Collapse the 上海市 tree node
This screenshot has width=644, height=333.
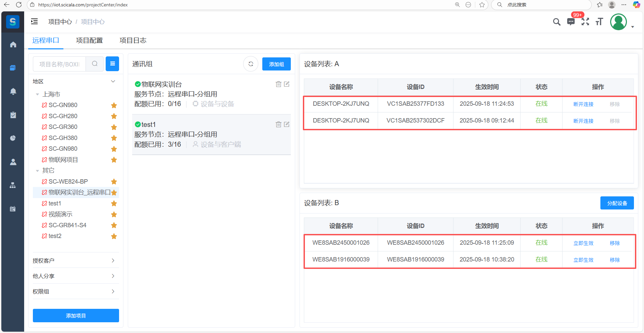pyautogui.click(x=38, y=95)
